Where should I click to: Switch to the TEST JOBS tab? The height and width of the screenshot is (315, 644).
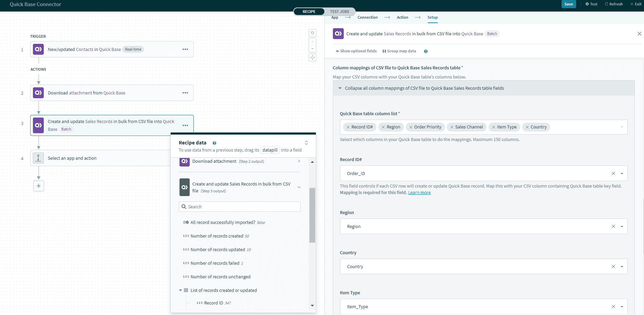(340, 11)
